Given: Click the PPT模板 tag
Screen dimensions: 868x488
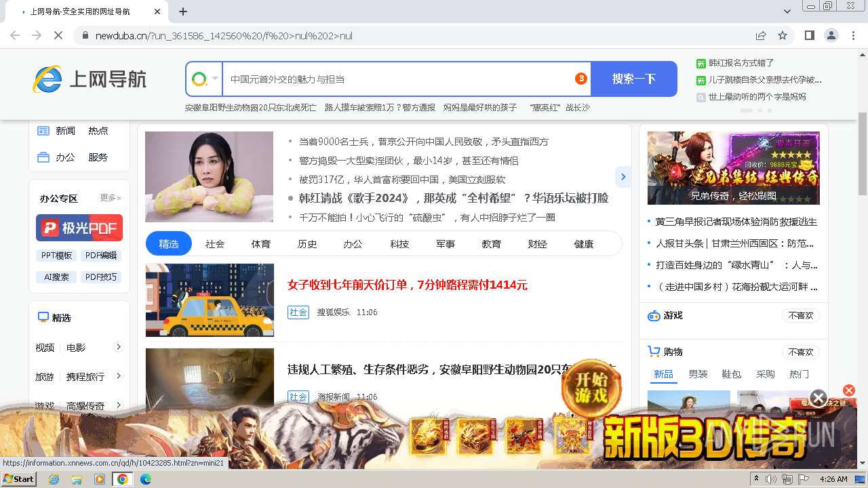Looking at the screenshot, I should pos(57,256).
